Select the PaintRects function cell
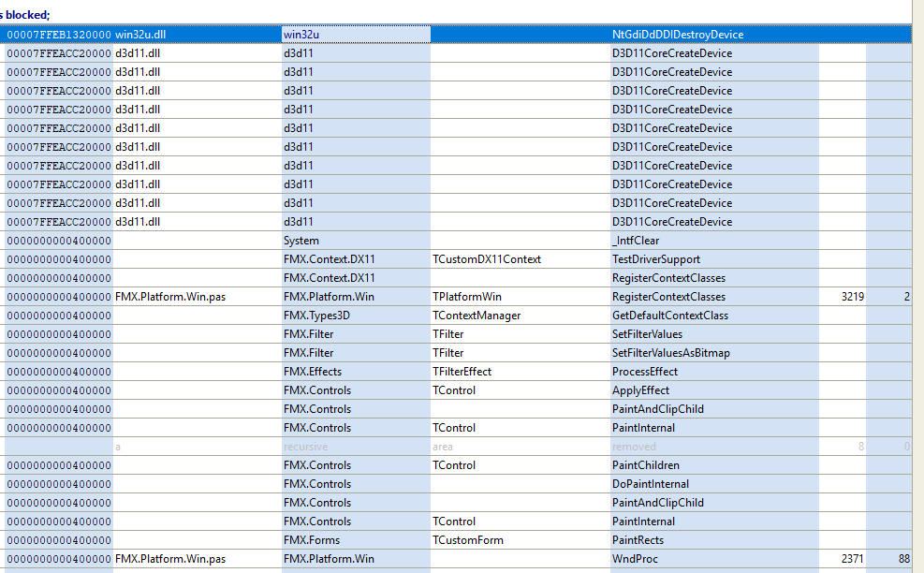Image resolution: width=924 pixels, height=573 pixels. (714, 540)
